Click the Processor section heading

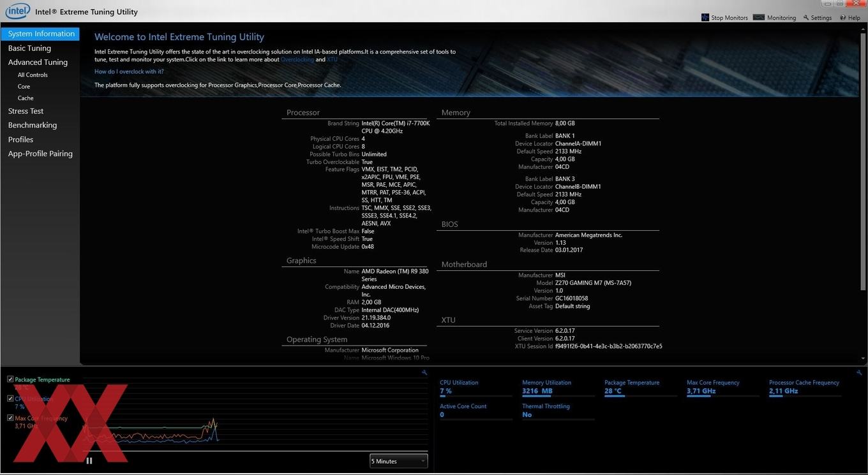(303, 113)
